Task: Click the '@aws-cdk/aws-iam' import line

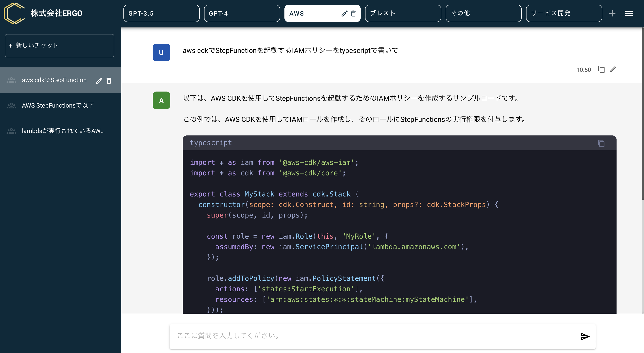Action: [x=274, y=163]
